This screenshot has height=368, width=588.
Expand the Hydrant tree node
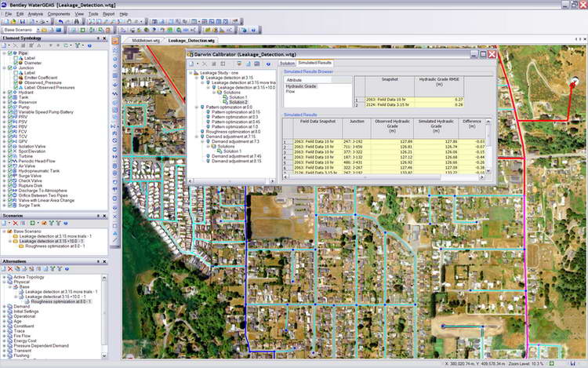pos(5,93)
